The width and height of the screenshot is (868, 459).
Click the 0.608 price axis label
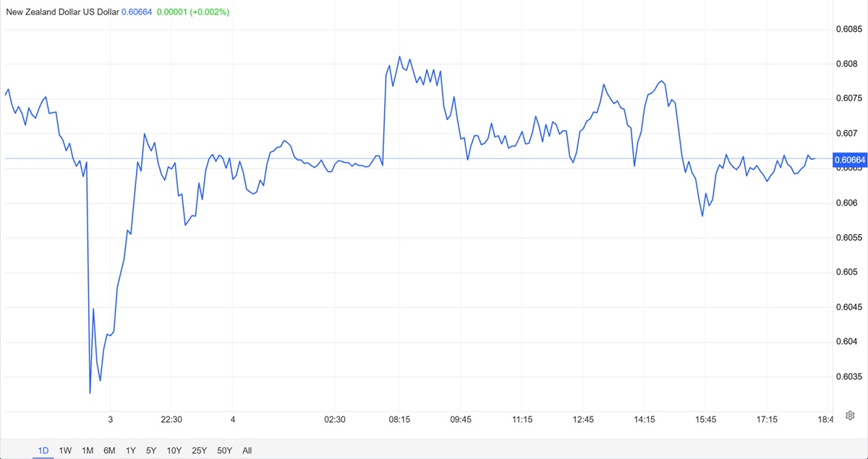[x=847, y=64]
